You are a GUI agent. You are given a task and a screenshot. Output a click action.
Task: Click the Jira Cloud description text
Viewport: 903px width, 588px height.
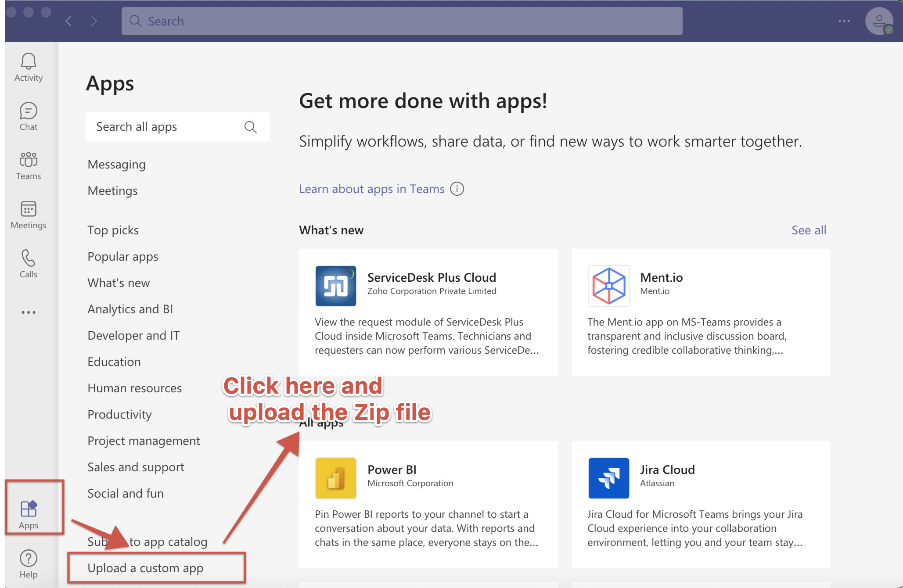click(x=695, y=528)
